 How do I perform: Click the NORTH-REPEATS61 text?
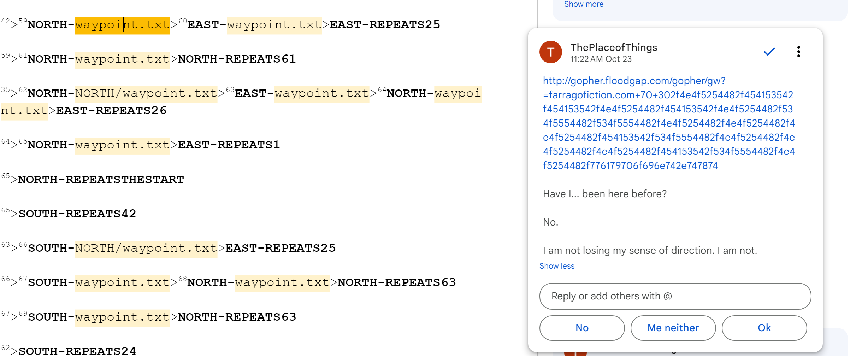point(236,59)
